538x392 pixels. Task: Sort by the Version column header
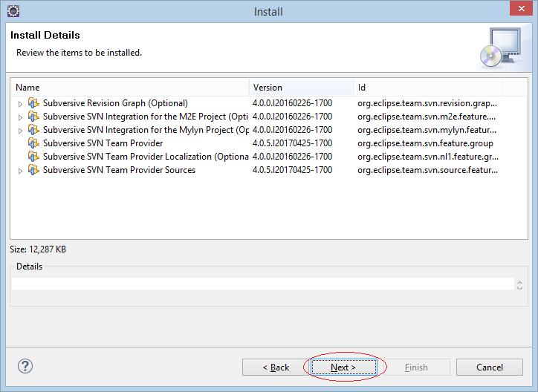pos(301,88)
